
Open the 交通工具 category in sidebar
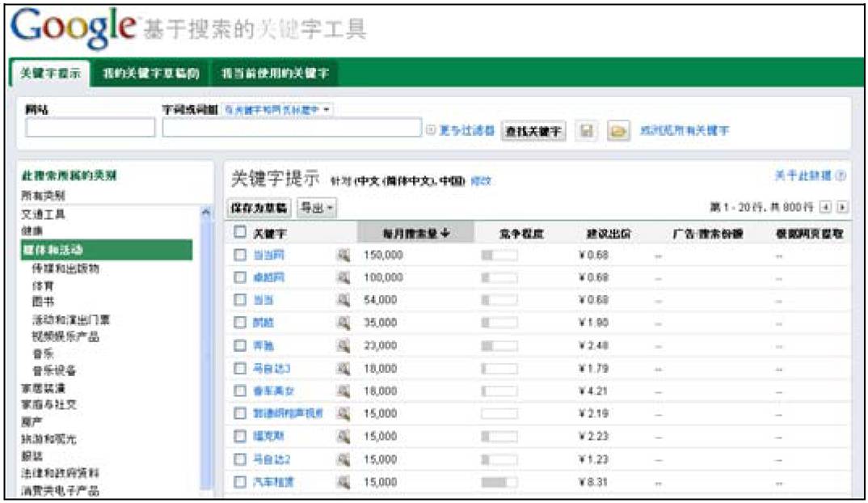(x=43, y=214)
